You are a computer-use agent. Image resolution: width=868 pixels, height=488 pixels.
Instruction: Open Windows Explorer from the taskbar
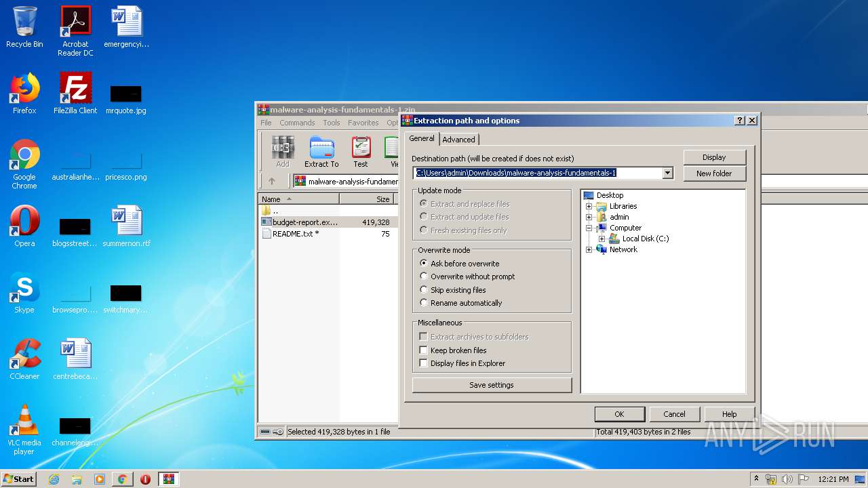click(x=77, y=479)
